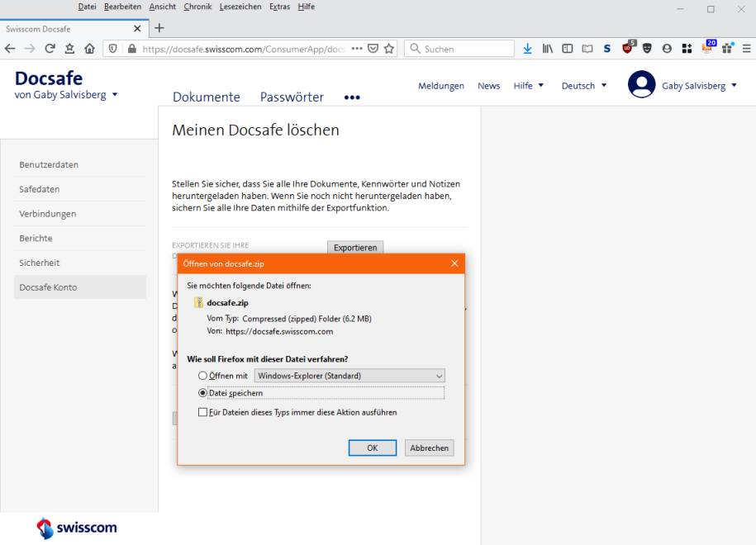Open the downloads arrow panel
Image resolution: width=756 pixels, height=545 pixels.
pos(527,49)
